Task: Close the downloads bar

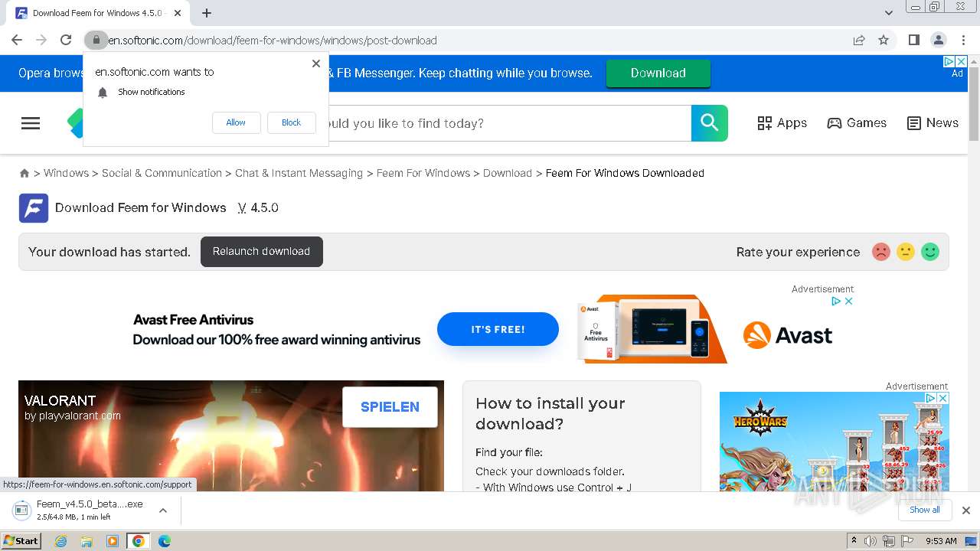Action: click(x=966, y=510)
